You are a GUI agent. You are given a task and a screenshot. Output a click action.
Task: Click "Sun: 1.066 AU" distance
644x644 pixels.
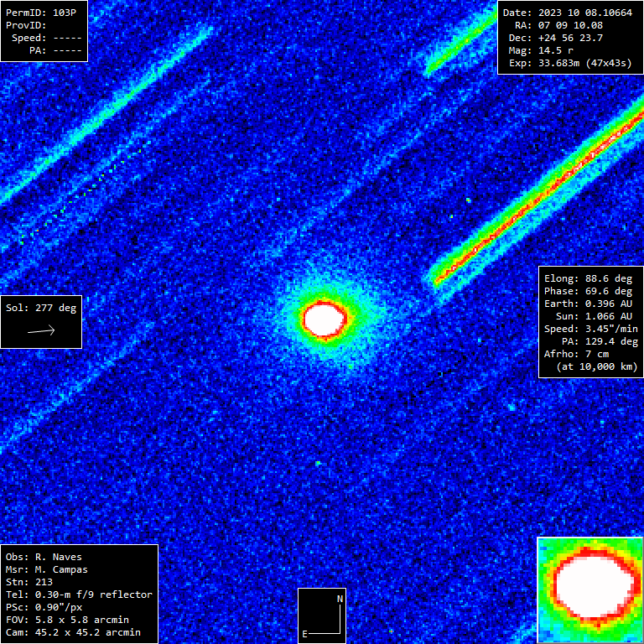(x=594, y=316)
